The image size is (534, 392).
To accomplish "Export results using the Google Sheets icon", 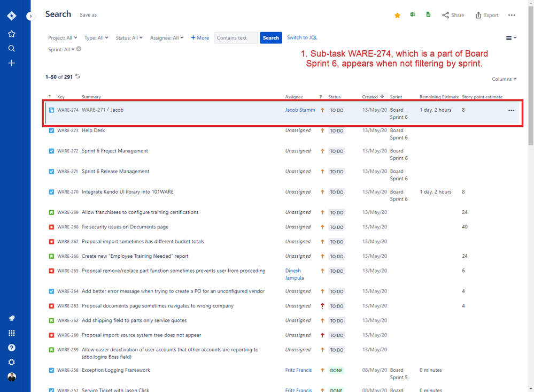I will [x=428, y=14].
